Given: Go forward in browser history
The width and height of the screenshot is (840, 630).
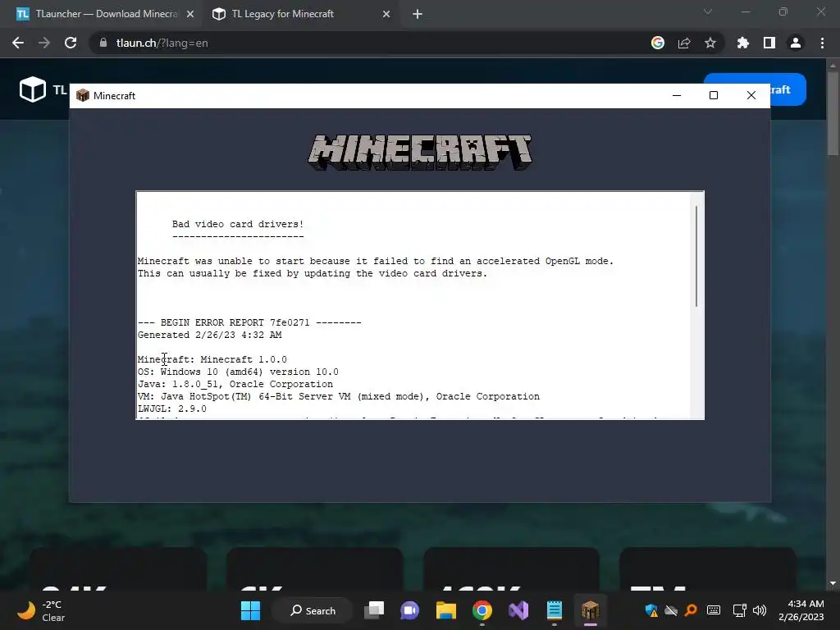Looking at the screenshot, I should 44,43.
